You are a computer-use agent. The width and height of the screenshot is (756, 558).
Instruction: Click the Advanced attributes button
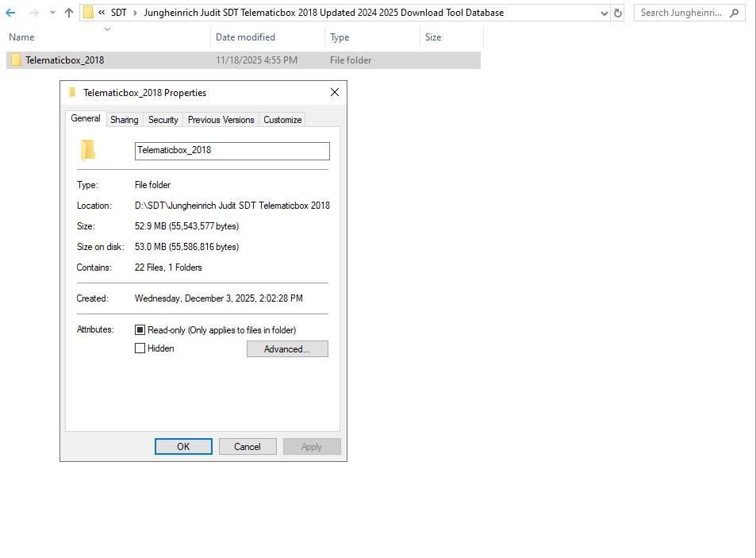click(287, 348)
